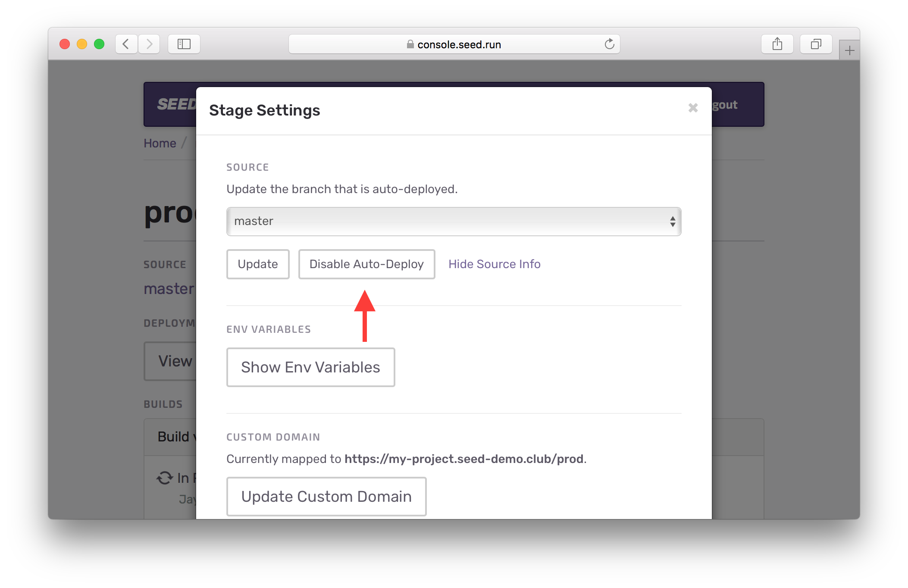Select master in the branch selector
Image resolution: width=908 pixels, height=588 pixels.
tap(254, 221)
